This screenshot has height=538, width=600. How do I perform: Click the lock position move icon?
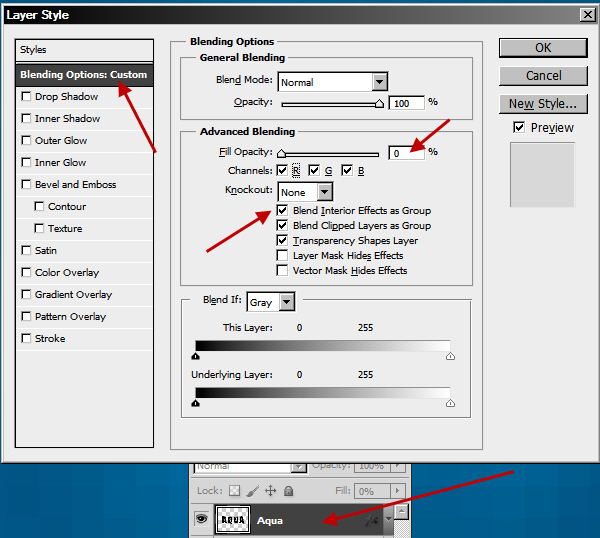click(x=270, y=491)
